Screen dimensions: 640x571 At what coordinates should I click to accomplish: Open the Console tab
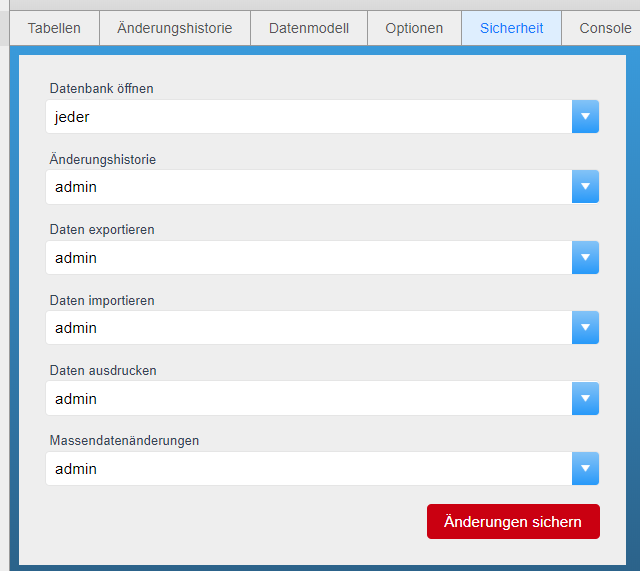(x=604, y=28)
